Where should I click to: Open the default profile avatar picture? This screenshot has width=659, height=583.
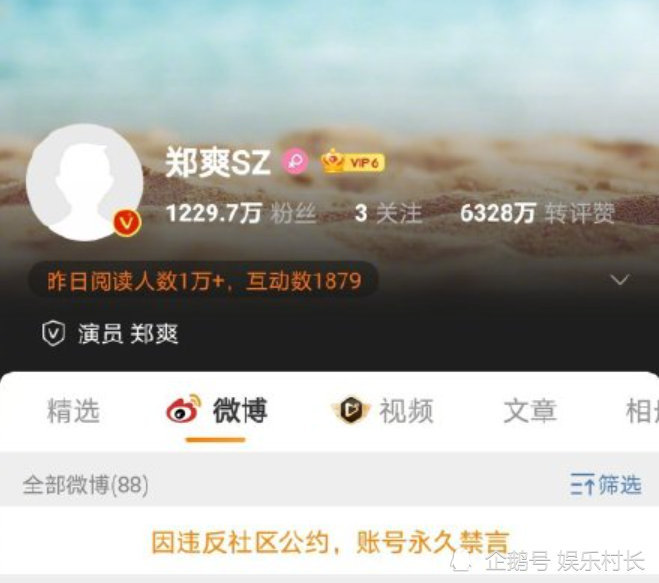(84, 182)
